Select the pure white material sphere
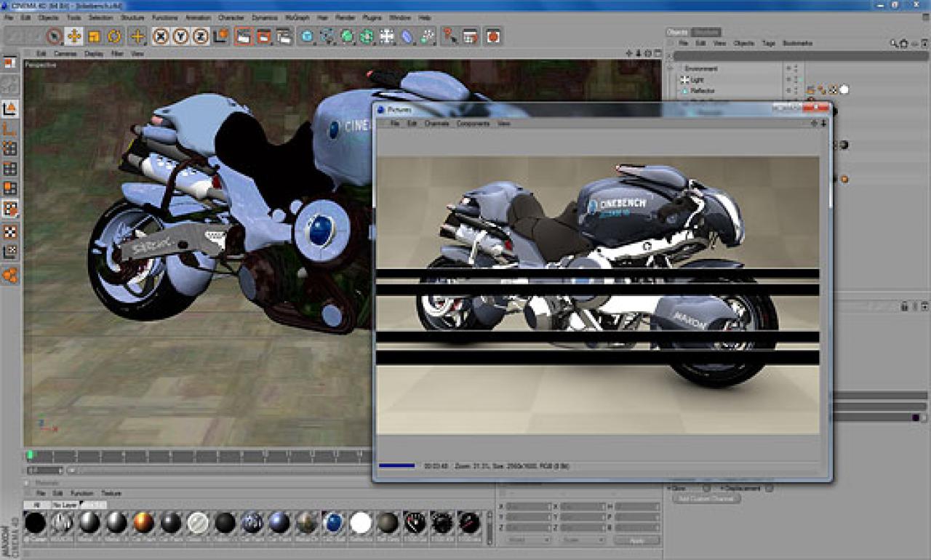 coord(361,523)
